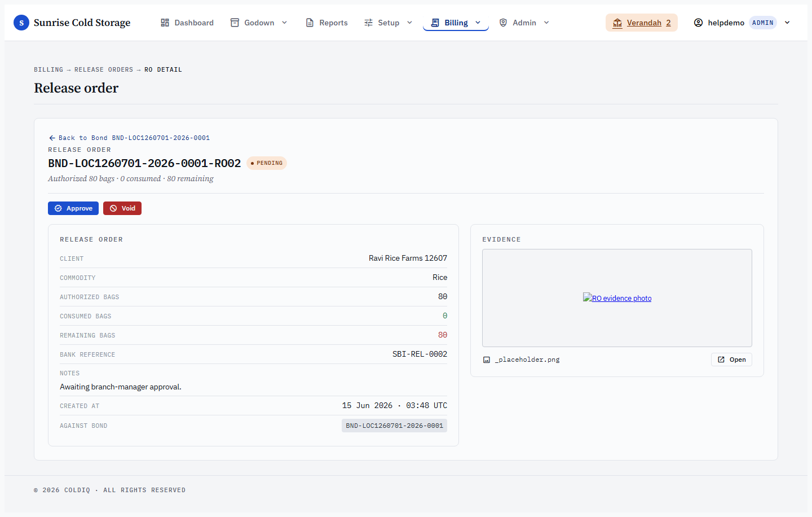
Task: Click the notes text Awaiting branch-manager approval
Action: (x=121, y=387)
